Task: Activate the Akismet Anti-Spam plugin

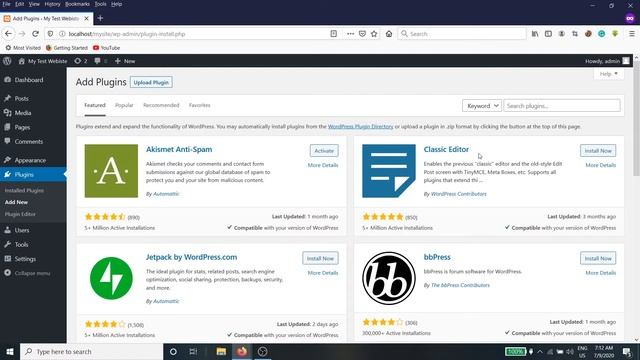Action: click(324, 151)
